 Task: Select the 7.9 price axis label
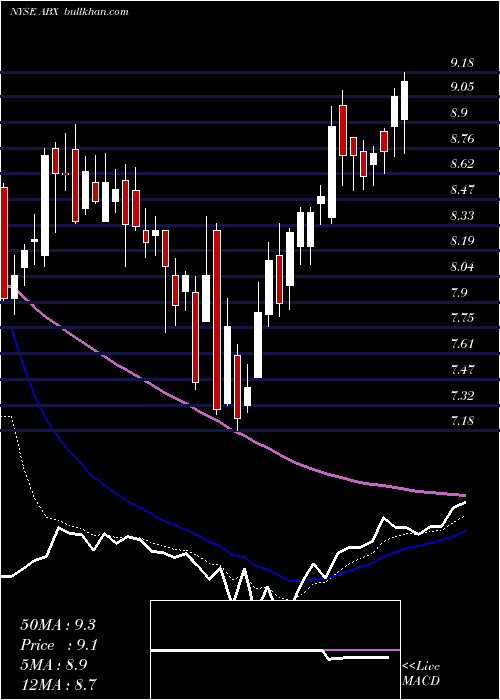(459, 293)
